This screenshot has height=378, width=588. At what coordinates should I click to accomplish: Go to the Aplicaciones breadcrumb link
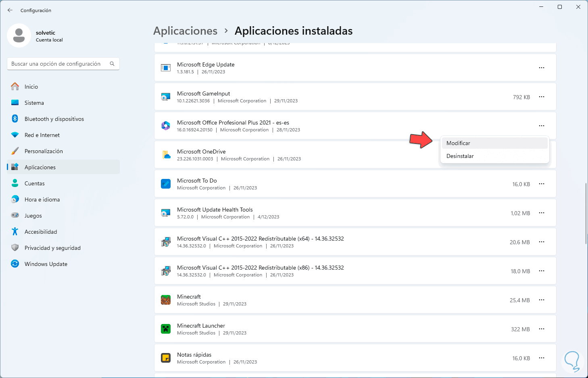(185, 31)
